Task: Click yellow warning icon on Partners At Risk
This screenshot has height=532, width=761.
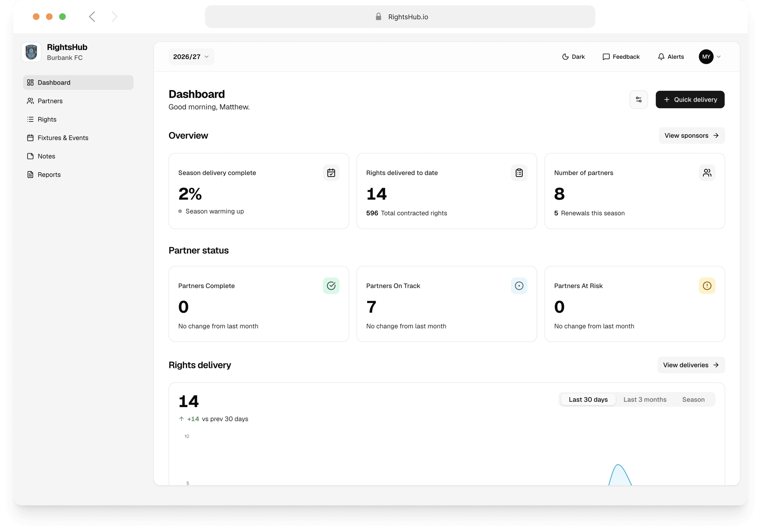Action: [x=707, y=286]
